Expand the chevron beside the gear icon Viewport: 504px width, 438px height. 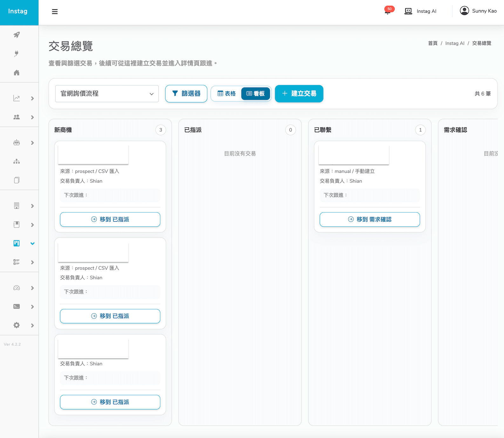pyautogui.click(x=32, y=325)
